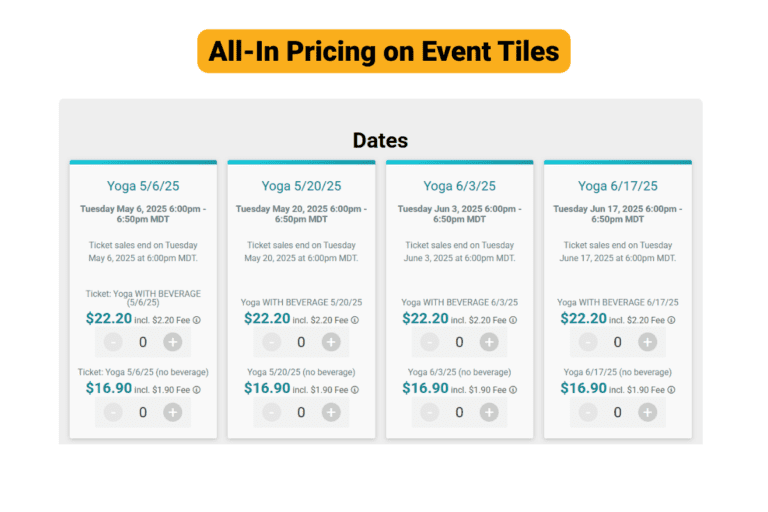Add one Yoga 5/6/25 no beverage ticket
Screen dimensions: 768x512
172,412
